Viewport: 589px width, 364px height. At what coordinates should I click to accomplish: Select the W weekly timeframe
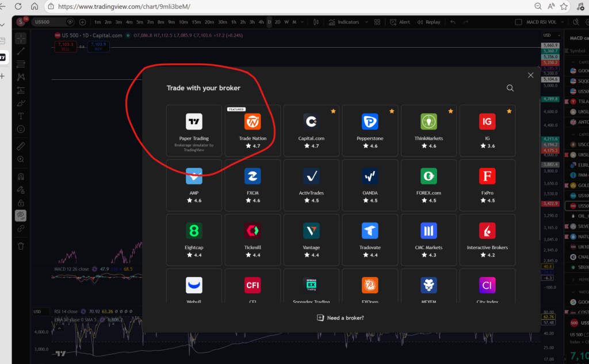(286, 22)
